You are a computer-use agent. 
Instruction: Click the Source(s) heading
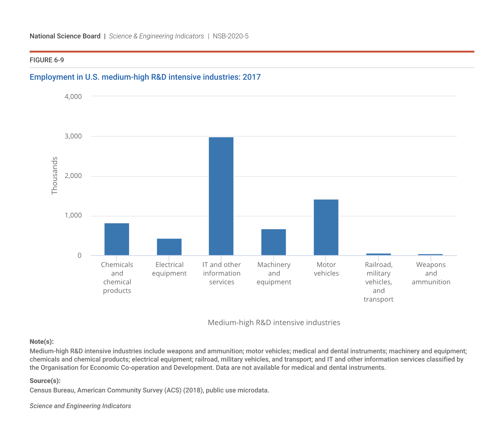click(x=45, y=381)
